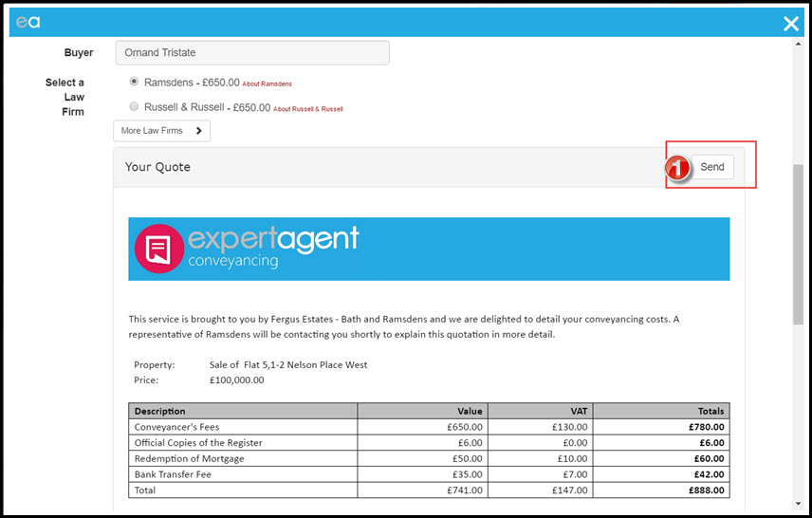Click the scrollbar down arrow
The height and width of the screenshot is (518, 812).
coord(798,504)
